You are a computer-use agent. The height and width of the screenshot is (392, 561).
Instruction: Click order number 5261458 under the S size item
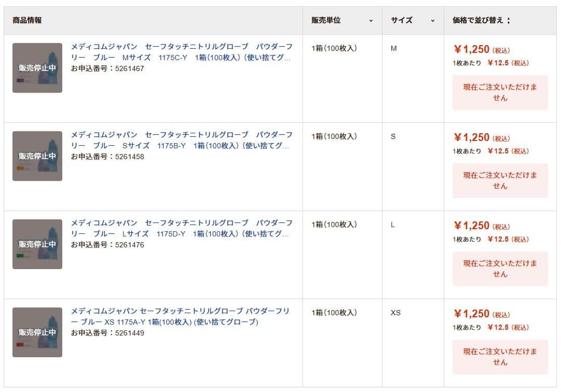point(109,156)
